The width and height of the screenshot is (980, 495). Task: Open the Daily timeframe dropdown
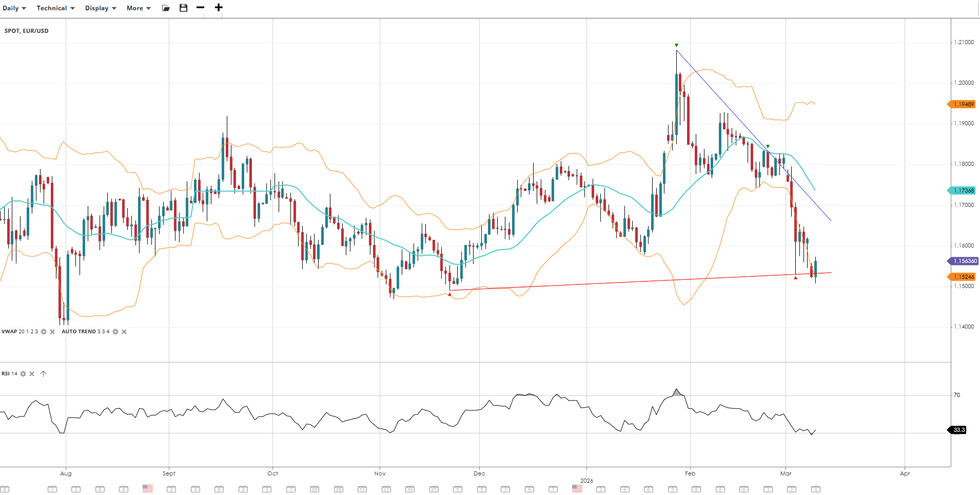[x=14, y=8]
